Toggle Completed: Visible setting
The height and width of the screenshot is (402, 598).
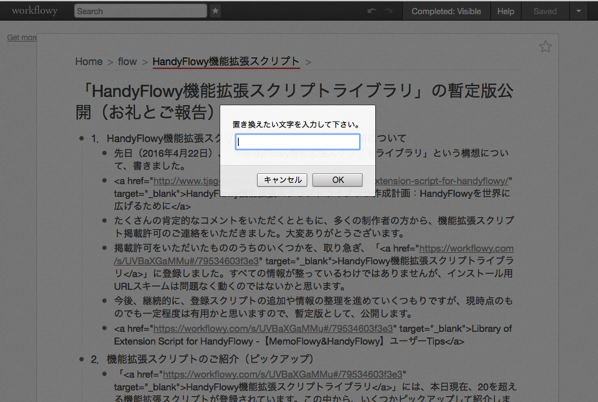pyautogui.click(x=446, y=11)
